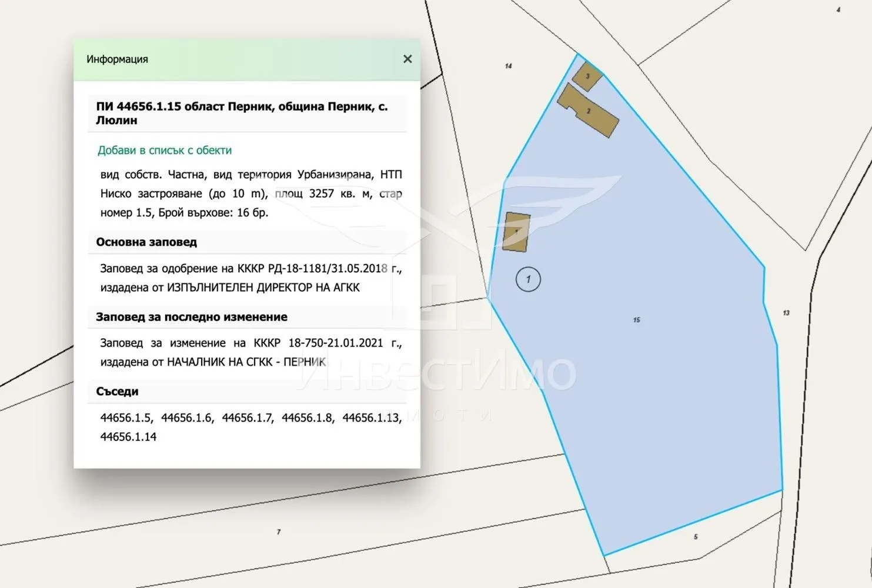This screenshot has height=588, width=872.
Task: Click the 'Брой върхове: 16 бр.' text
Action: 213,212
